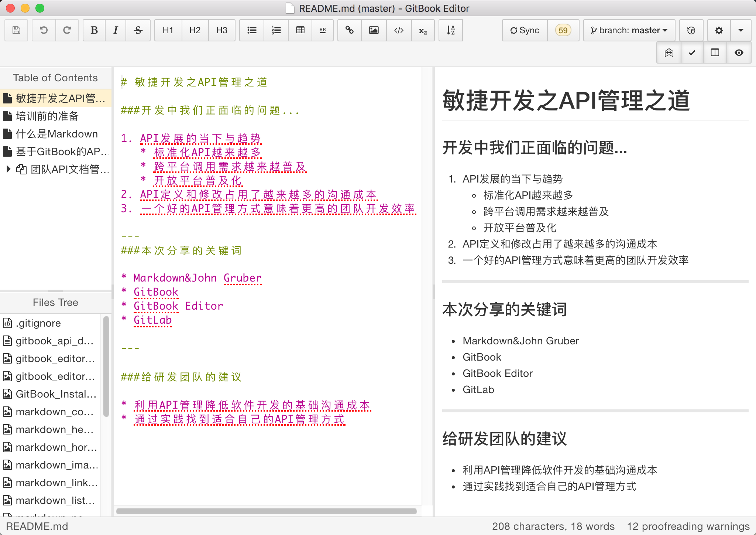
Task: Open the markdown_co... file
Action: 50,412
